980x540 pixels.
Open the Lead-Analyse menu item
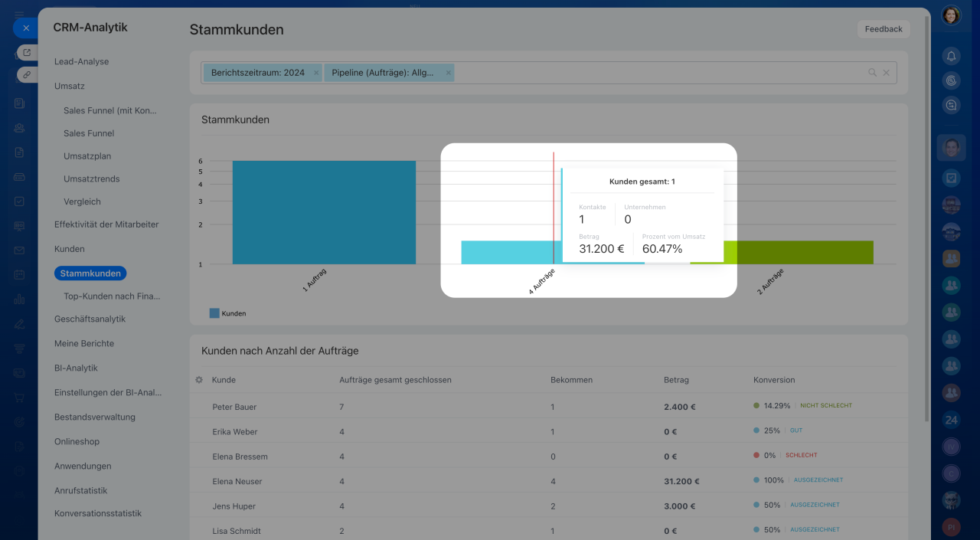(x=81, y=61)
